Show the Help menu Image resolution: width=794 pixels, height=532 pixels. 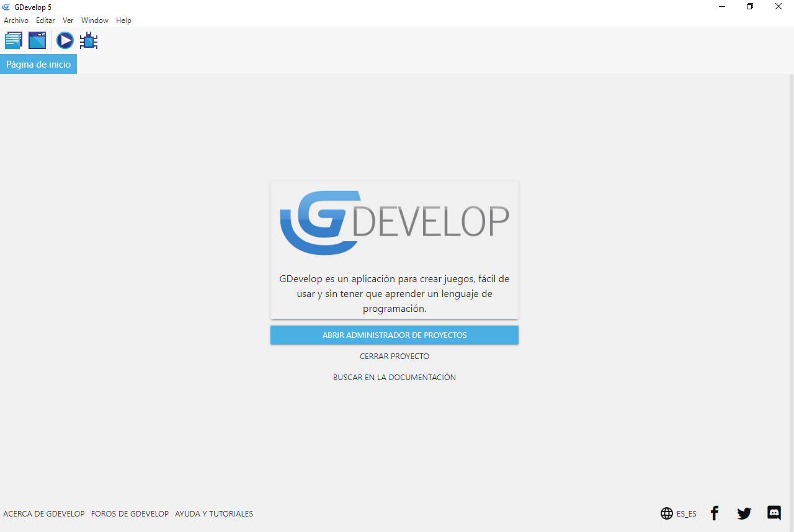pyautogui.click(x=123, y=20)
